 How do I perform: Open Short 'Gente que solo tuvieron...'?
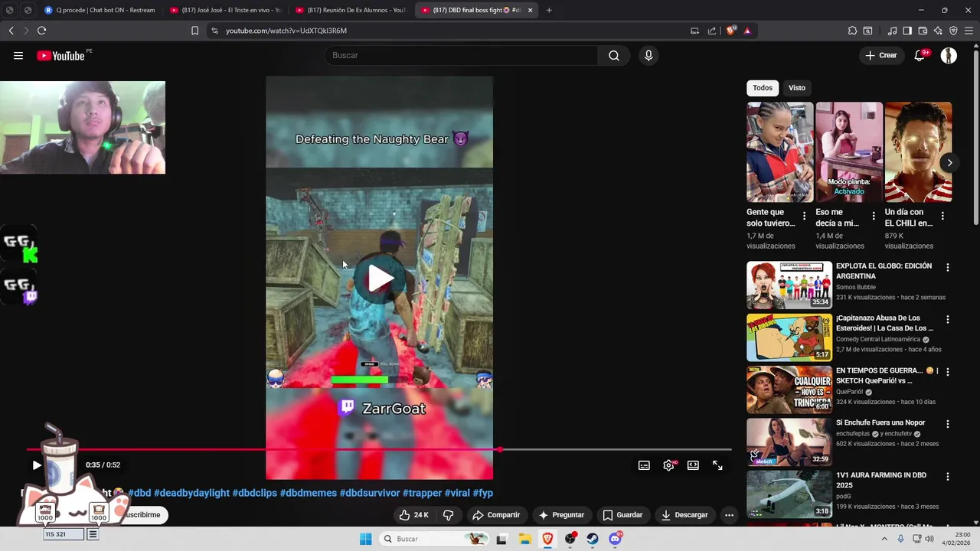pos(780,152)
